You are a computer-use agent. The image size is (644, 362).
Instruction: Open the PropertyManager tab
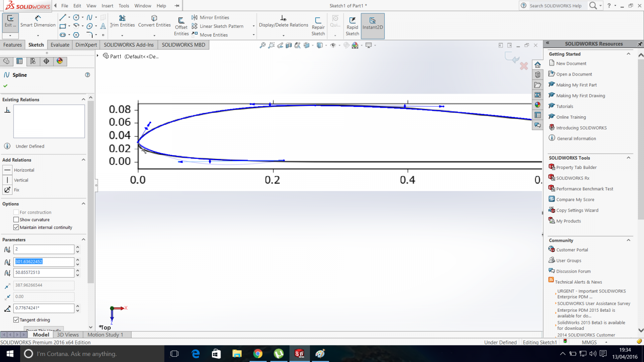coord(19,61)
